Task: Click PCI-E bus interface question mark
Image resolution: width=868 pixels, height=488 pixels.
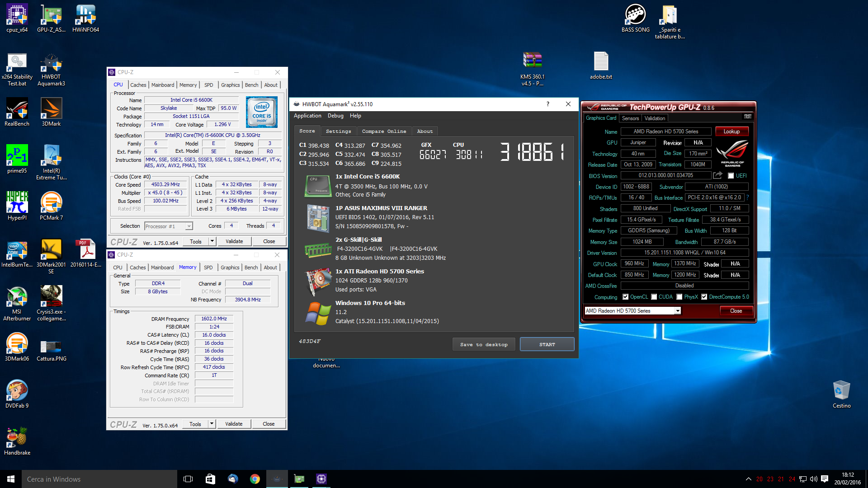Action: click(747, 197)
